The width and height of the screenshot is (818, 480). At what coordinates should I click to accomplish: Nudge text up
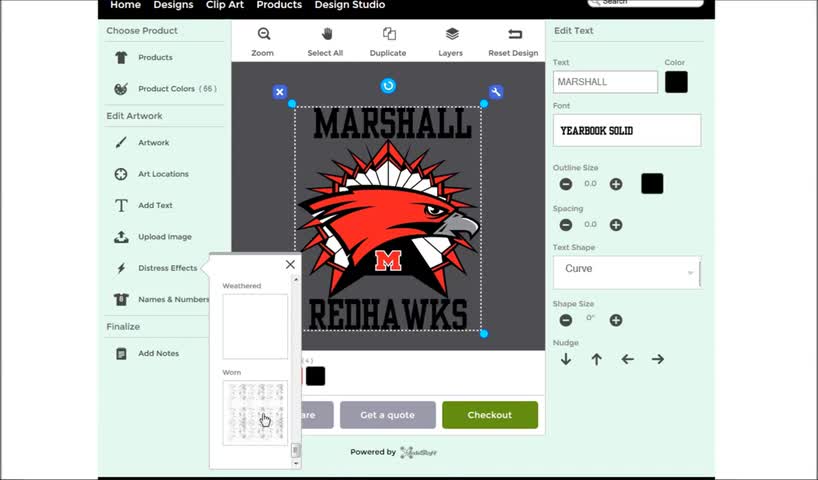click(x=597, y=359)
